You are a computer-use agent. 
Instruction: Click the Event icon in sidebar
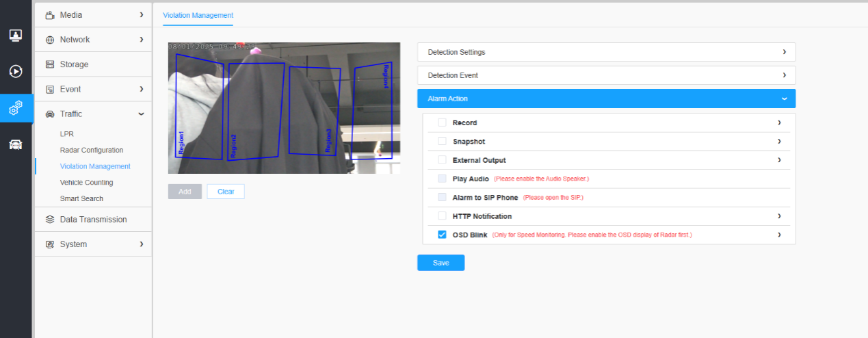49,89
